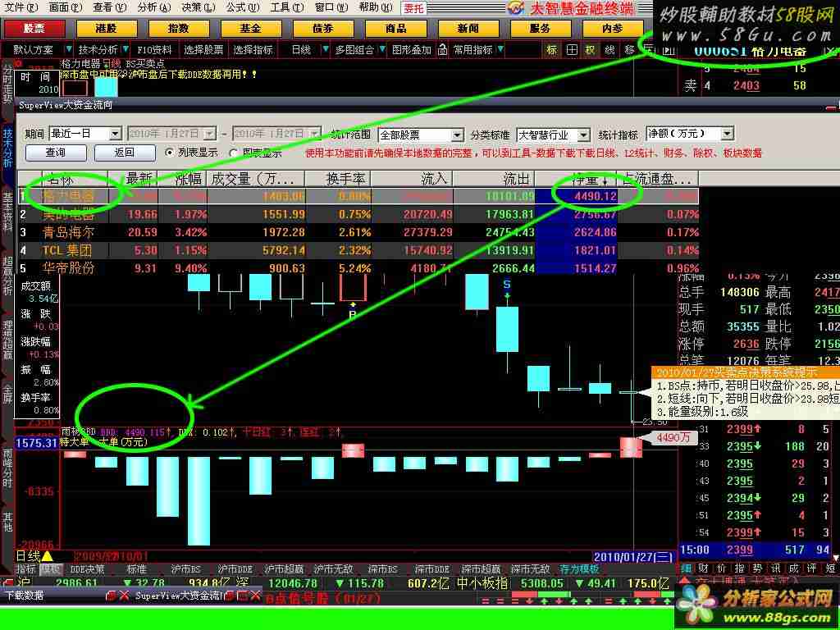This screenshot has height=630, width=840.
Task: Select the 图表显示 radio button
Action: (x=234, y=153)
